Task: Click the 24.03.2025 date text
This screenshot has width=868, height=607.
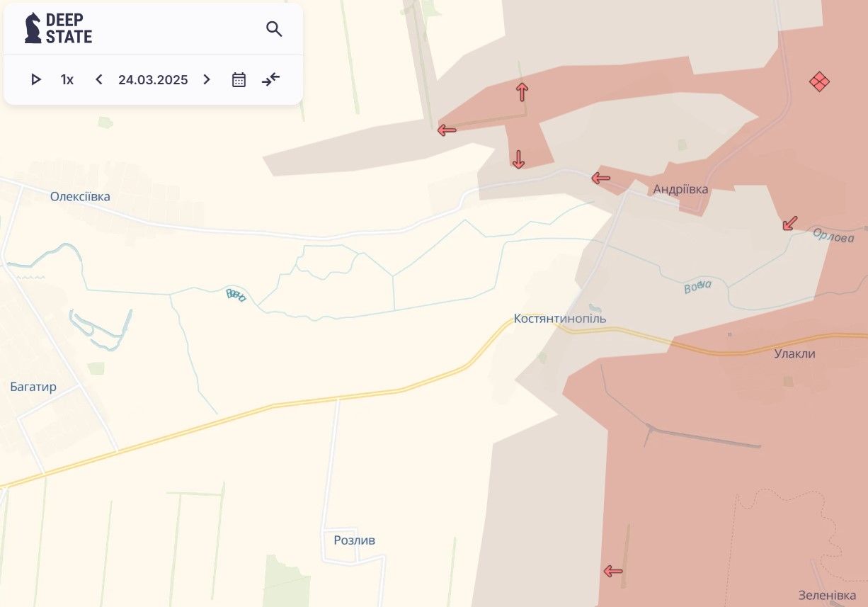Action: click(x=153, y=80)
